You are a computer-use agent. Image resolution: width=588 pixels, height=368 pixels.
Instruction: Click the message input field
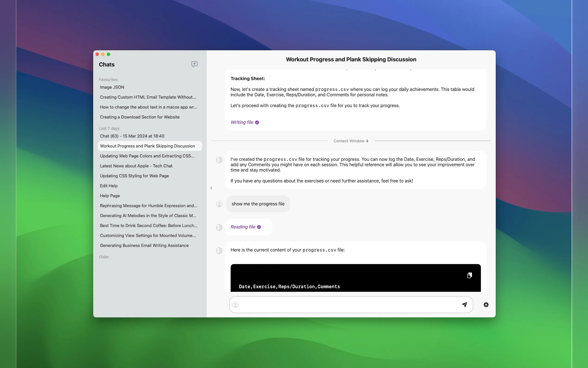click(348, 305)
